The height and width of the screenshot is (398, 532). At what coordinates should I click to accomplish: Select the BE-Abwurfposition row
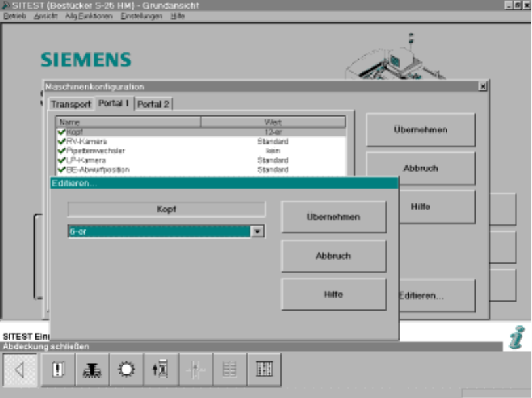pos(201,169)
